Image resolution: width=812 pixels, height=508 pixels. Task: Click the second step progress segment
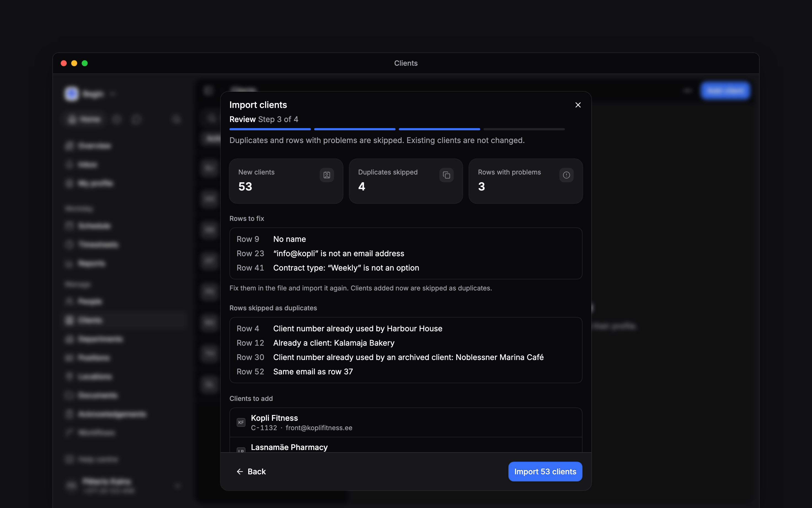[x=355, y=129]
